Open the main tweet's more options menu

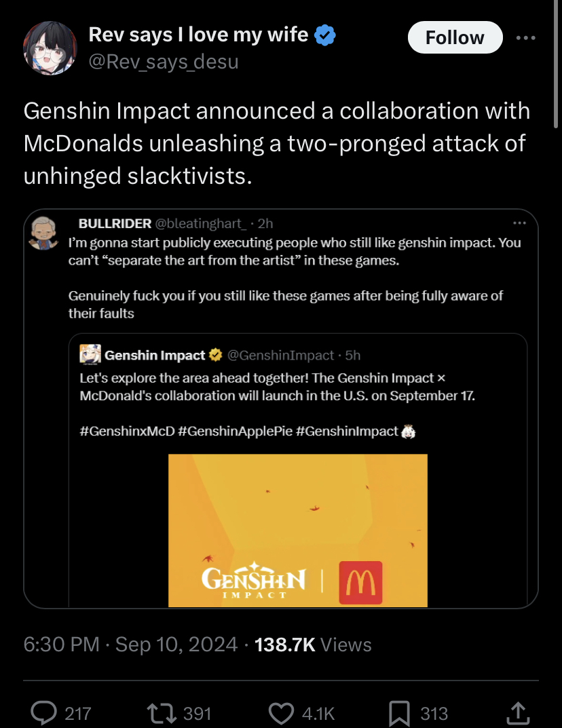click(x=526, y=38)
